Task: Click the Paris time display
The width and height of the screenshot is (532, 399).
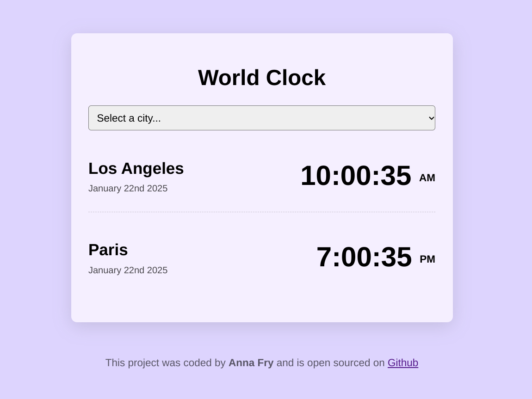Action: [364, 257]
